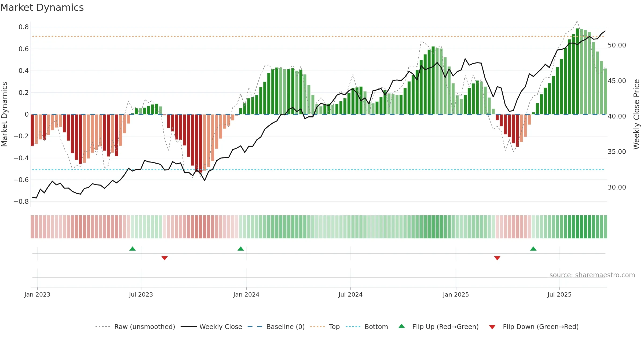Click the 35.00 price axis label
Screen dimensions: 644x362
point(617,152)
